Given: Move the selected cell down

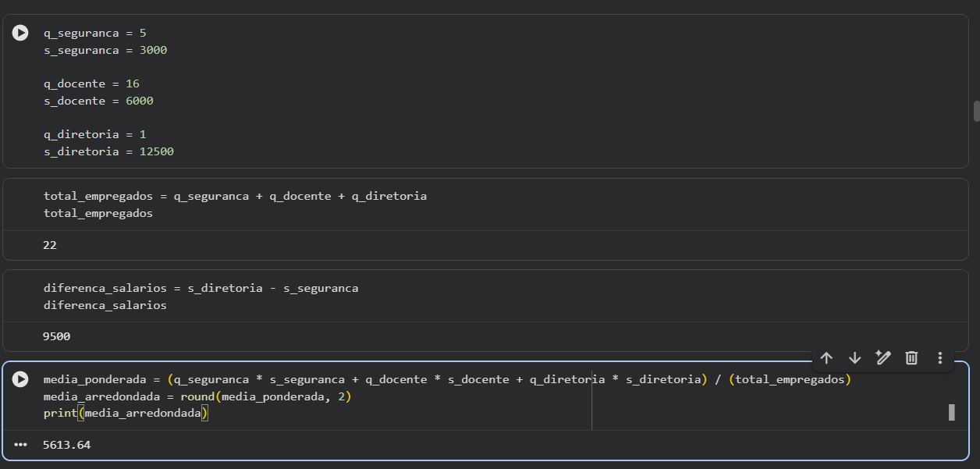Looking at the screenshot, I should [854, 357].
